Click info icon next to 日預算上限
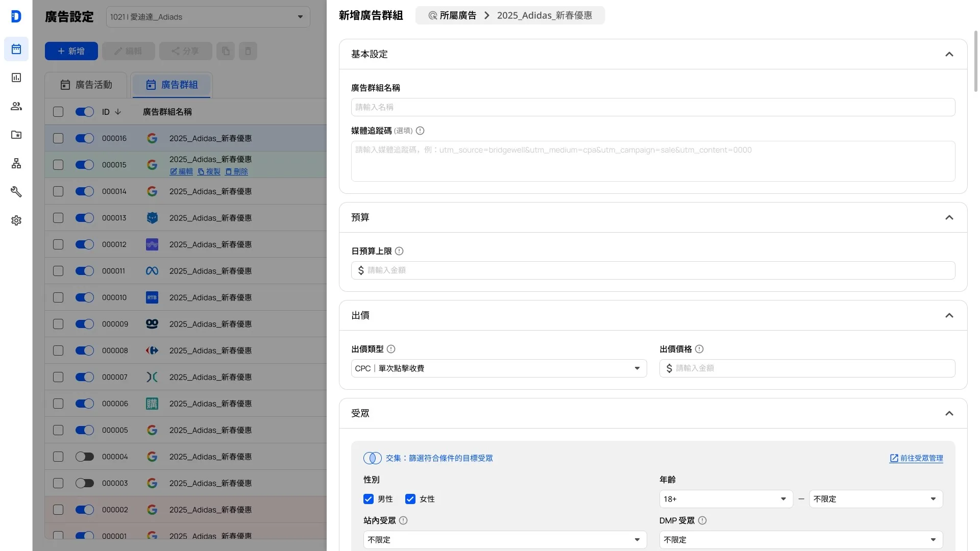The width and height of the screenshot is (980, 551). [399, 251]
